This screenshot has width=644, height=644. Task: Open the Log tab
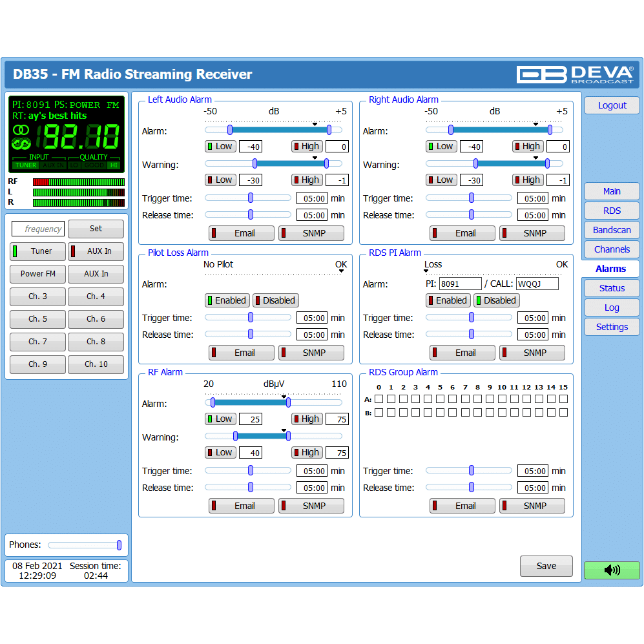pos(611,307)
